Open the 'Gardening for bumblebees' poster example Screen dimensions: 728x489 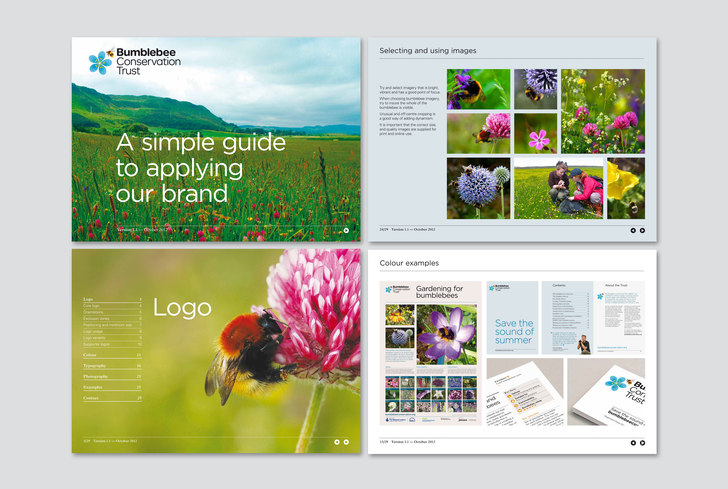(430, 353)
